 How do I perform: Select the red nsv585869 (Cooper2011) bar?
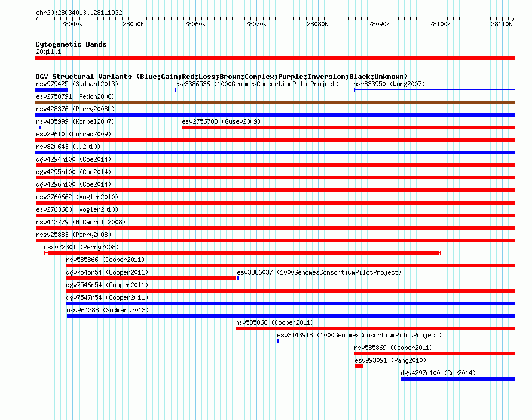[435, 354]
